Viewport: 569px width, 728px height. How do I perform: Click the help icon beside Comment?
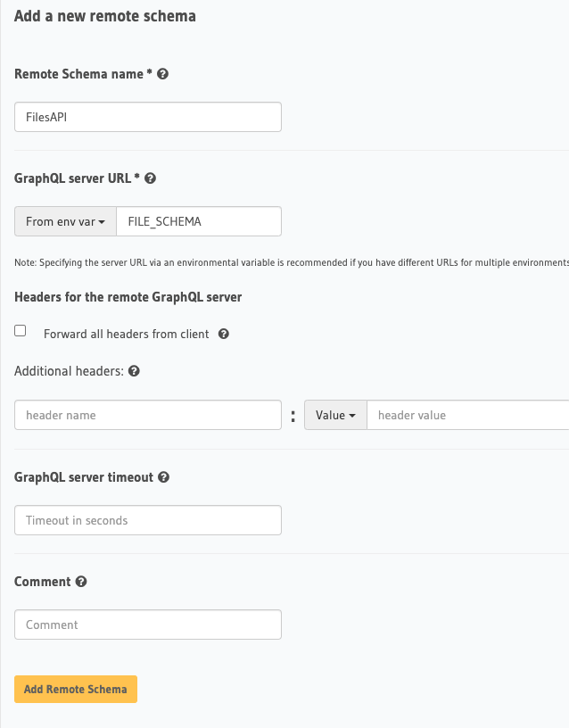tap(81, 582)
